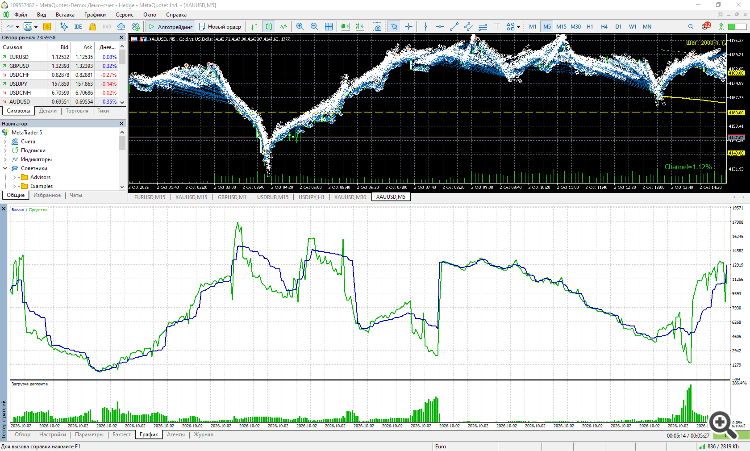
Task: Open the chart type dropdown arrow
Action: 18,27
